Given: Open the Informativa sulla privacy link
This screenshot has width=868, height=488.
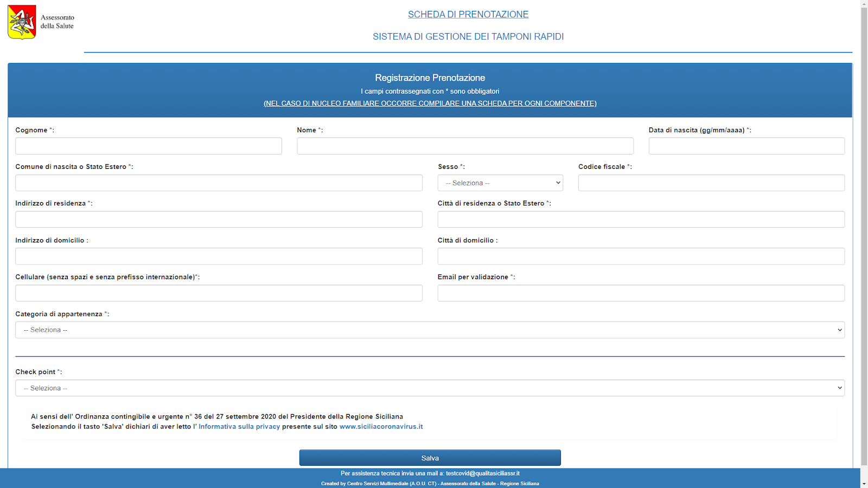Looking at the screenshot, I should 239,427.
